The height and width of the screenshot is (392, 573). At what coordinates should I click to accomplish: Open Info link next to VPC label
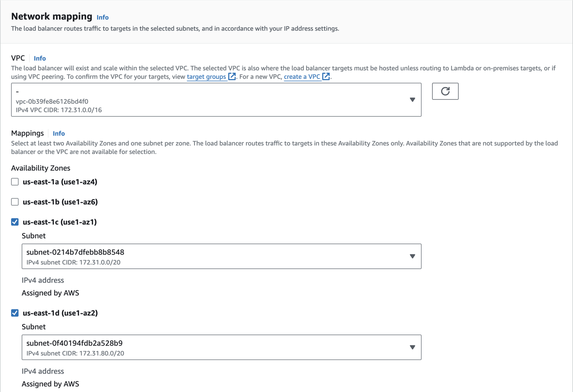pos(40,58)
